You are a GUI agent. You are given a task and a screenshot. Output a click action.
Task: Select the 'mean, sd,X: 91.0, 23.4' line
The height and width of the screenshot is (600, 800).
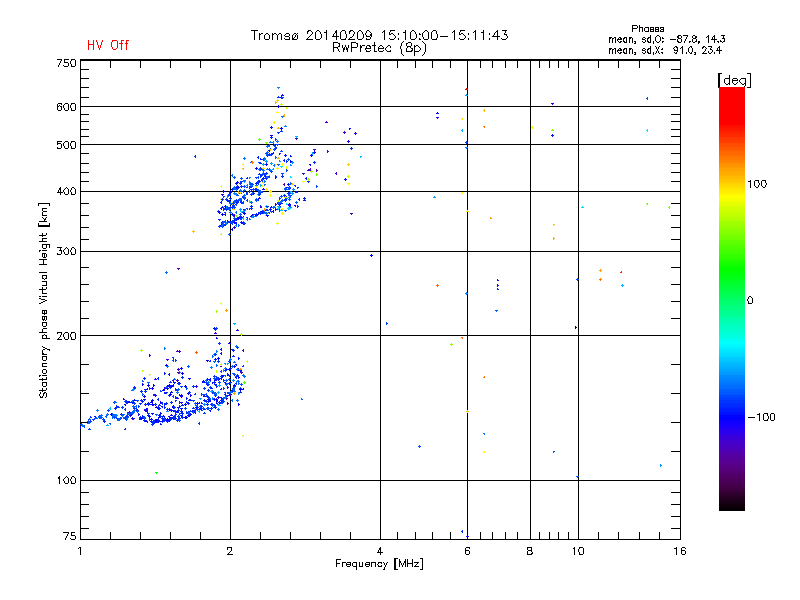tap(665, 50)
